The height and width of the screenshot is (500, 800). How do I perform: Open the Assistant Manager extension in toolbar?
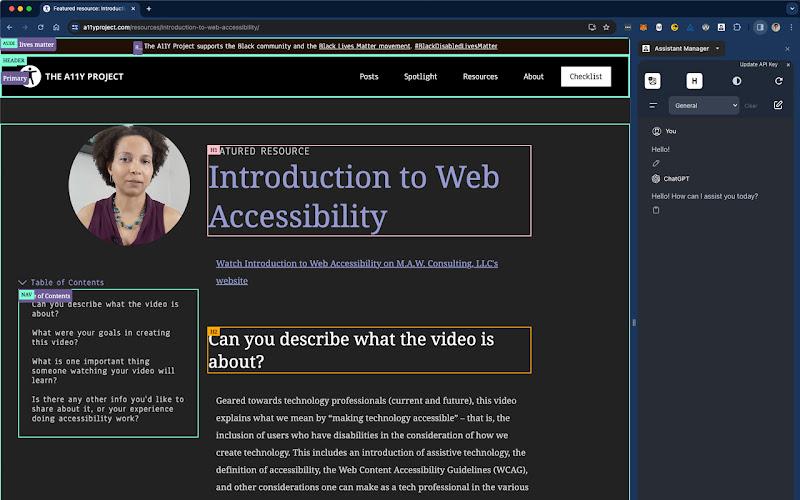point(721,27)
